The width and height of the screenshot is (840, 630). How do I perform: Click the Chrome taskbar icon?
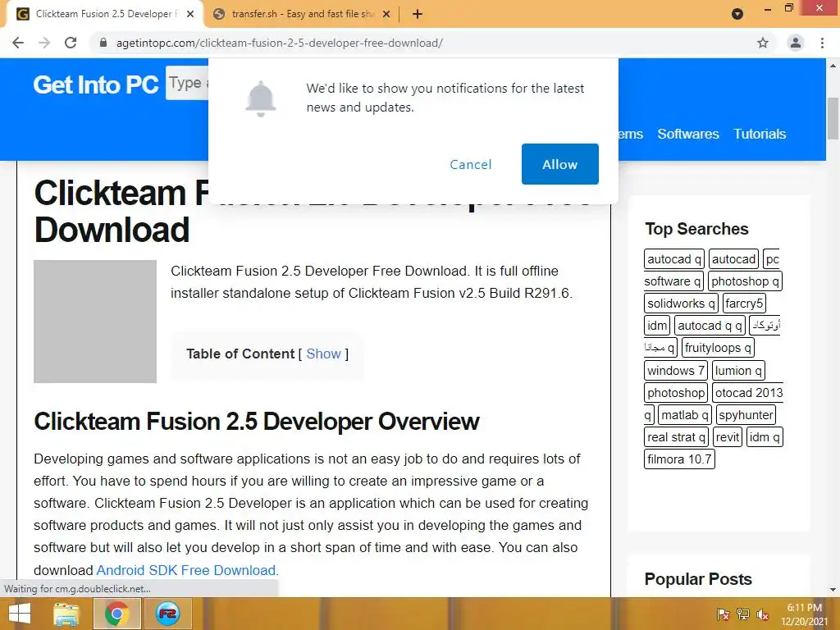tap(116, 614)
